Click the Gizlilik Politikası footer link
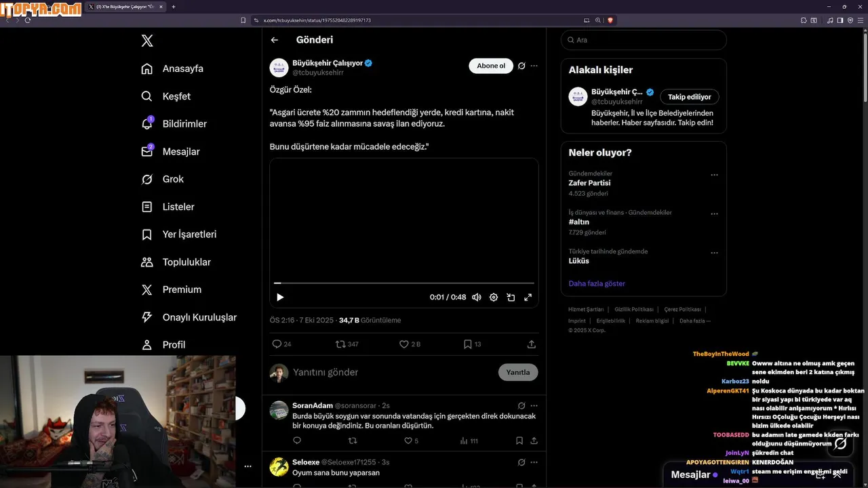 (634, 309)
